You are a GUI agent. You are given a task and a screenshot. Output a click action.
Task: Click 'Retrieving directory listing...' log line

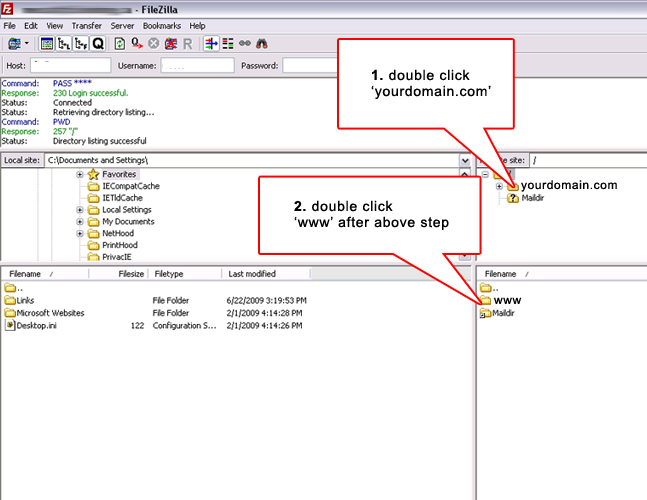click(x=104, y=112)
